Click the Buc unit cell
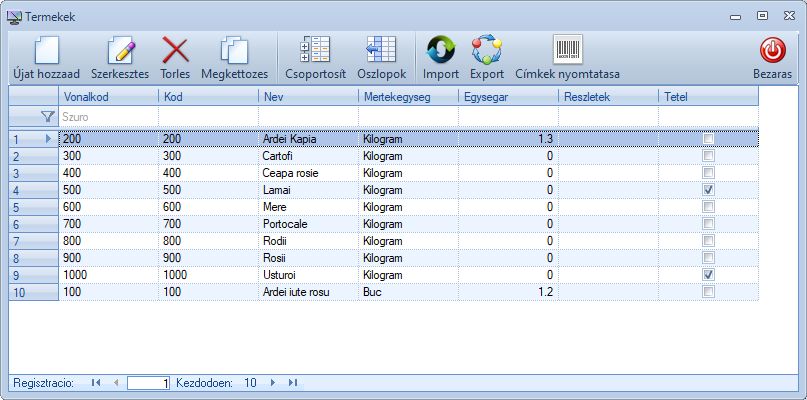This screenshot has height=400, width=807. pyautogui.click(x=408, y=291)
